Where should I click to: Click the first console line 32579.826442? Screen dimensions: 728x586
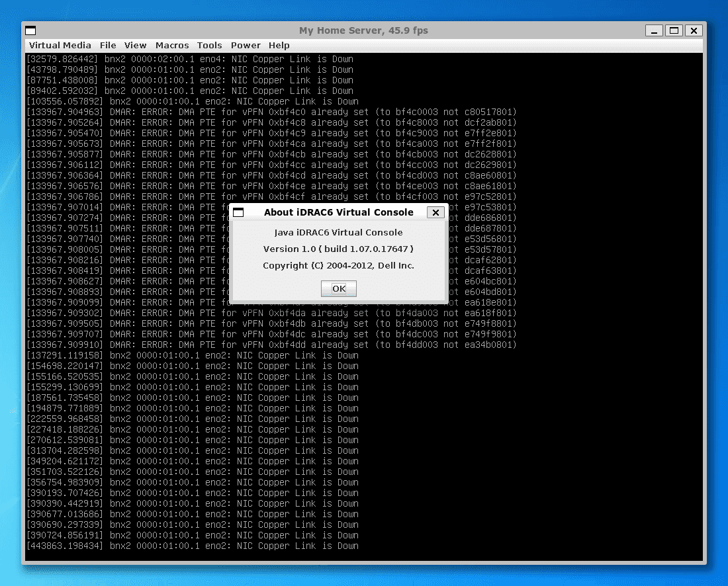click(189, 59)
